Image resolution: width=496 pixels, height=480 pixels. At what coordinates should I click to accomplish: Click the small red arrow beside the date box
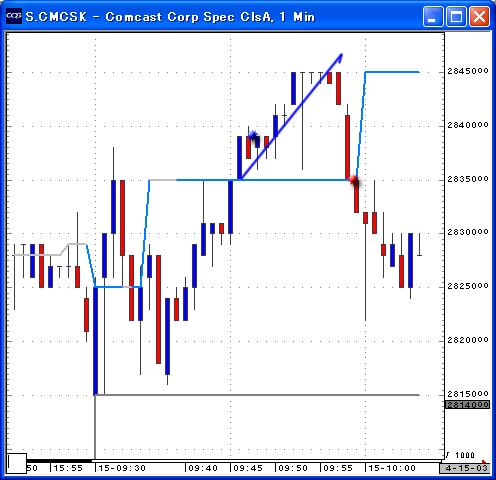point(485,462)
